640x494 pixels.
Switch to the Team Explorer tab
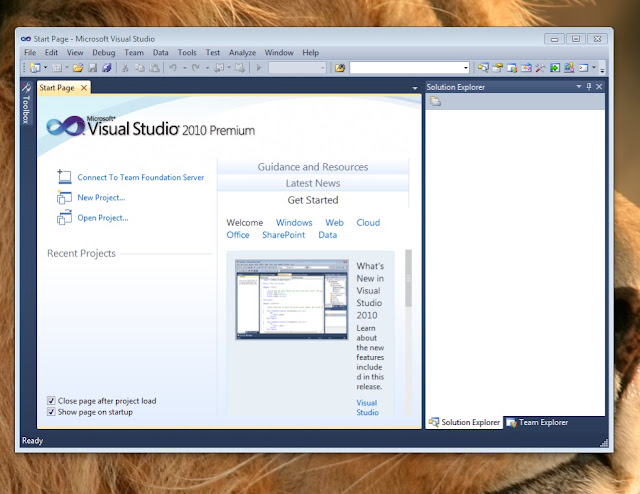[538, 423]
